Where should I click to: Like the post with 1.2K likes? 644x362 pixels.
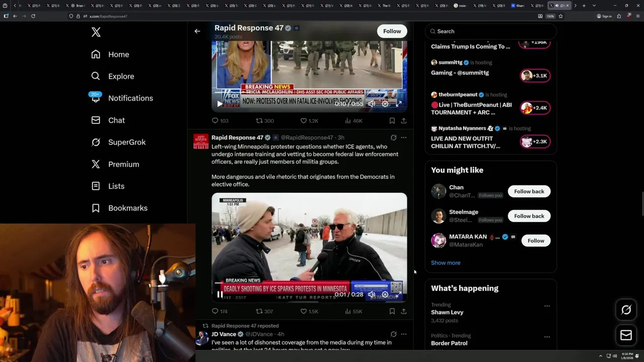pos(309,121)
